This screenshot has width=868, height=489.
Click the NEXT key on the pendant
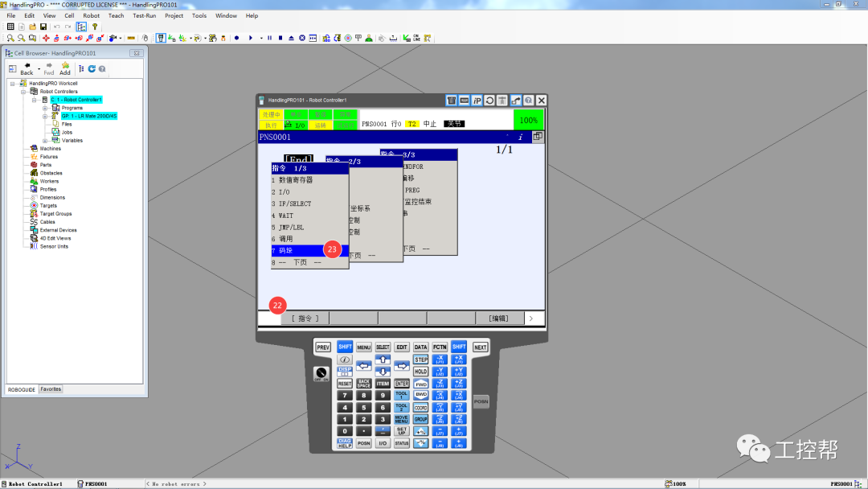tap(481, 347)
